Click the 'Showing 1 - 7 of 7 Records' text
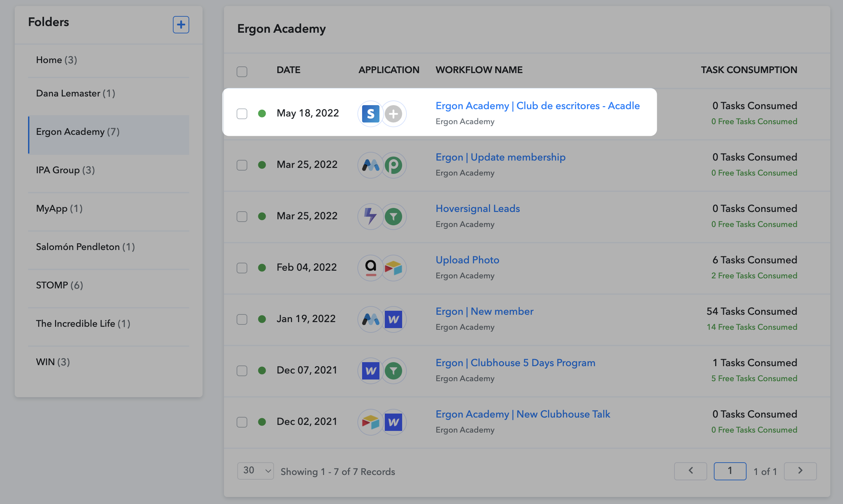The width and height of the screenshot is (843, 504). pyautogui.click(x=338, y=472)
